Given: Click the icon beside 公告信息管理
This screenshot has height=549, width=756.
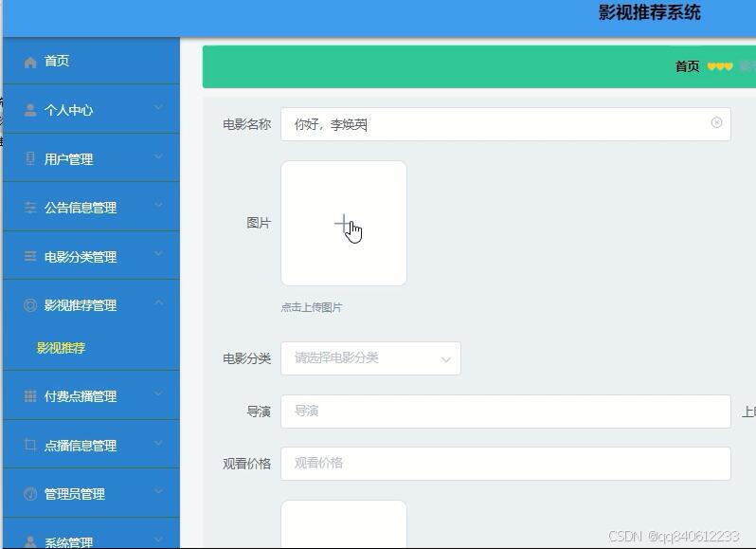Looking at the screenshot, I should point(30,208).
